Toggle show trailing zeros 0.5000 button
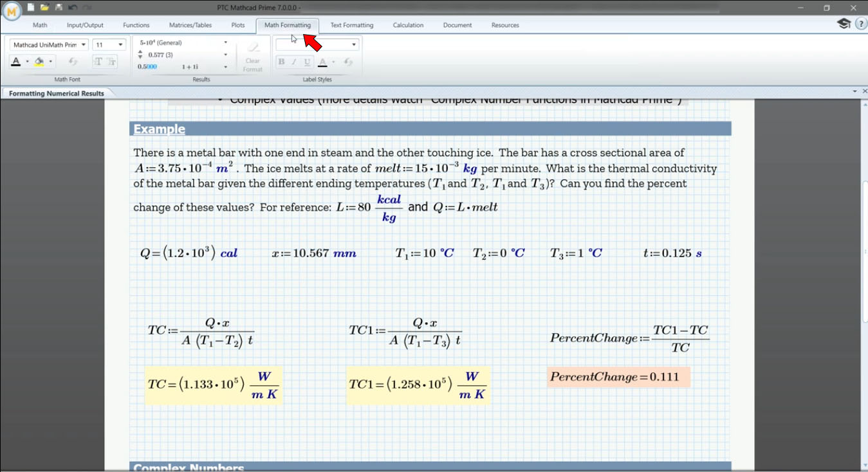This screenshot has width=868, height=472. [x=147, y=67]
